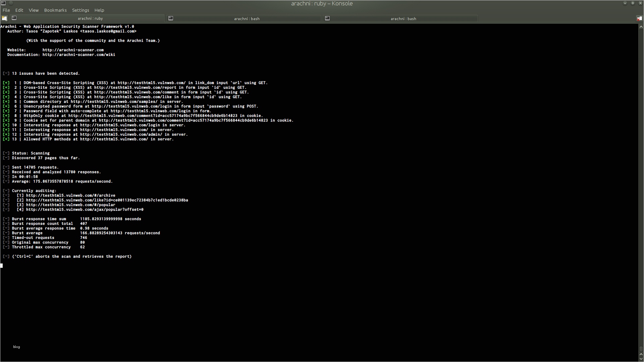Click the scrollbar up arrow

coord(641,26)
